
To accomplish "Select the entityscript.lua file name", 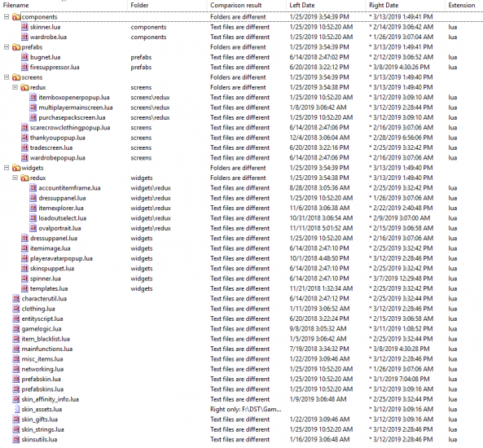I will pyautogui.click(x=42, y=319).
